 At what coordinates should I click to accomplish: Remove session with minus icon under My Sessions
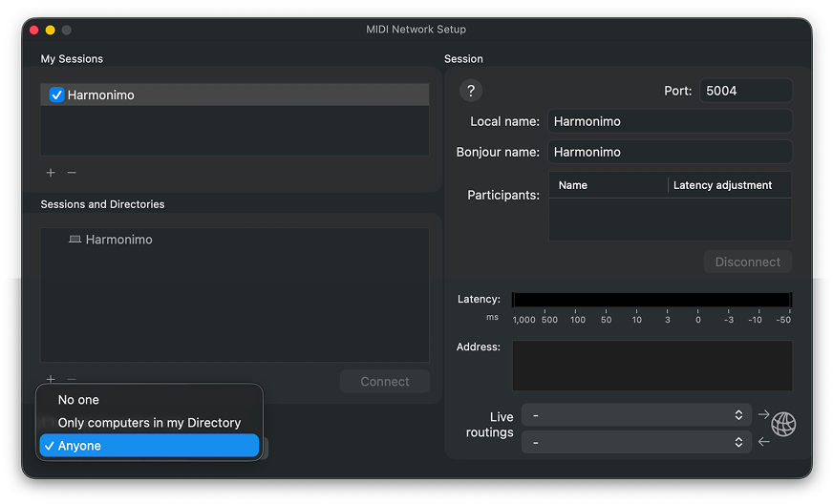tap(72, 173)
